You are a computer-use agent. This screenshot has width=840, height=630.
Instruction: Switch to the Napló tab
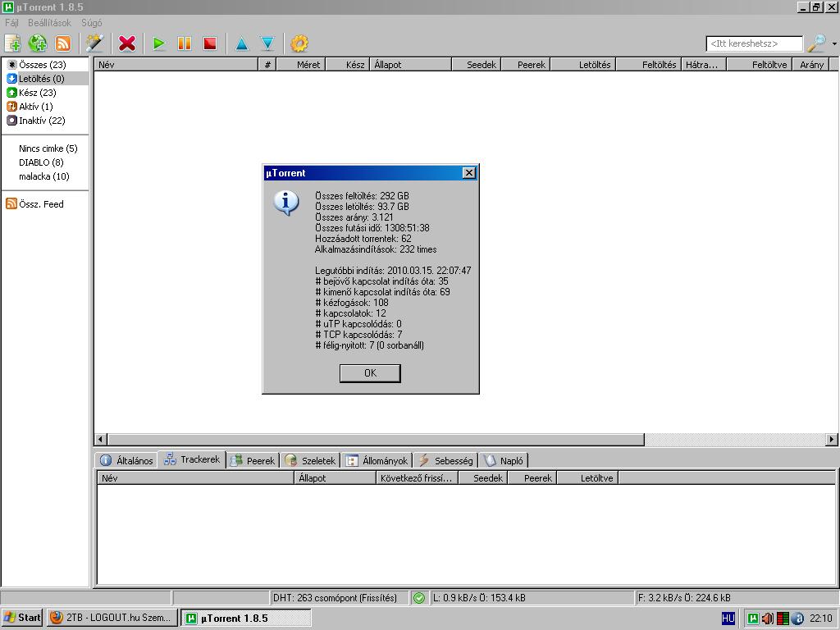coord(504,460)
